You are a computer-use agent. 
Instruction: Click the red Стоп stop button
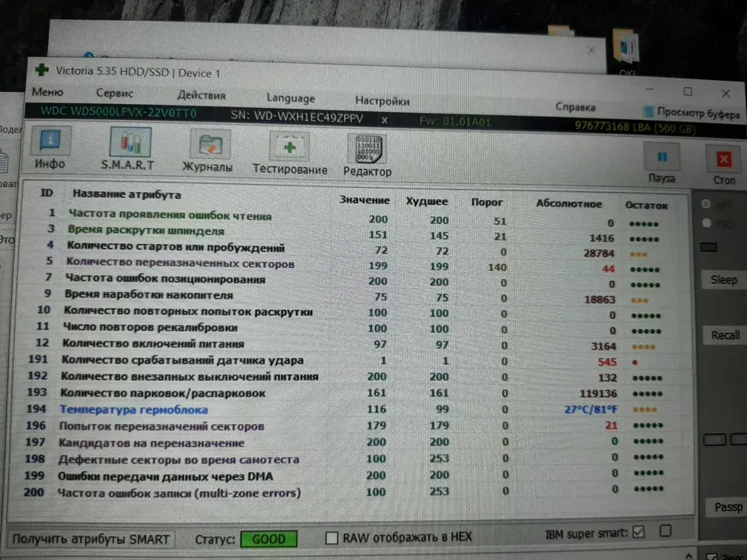click(x=724, y=166)
